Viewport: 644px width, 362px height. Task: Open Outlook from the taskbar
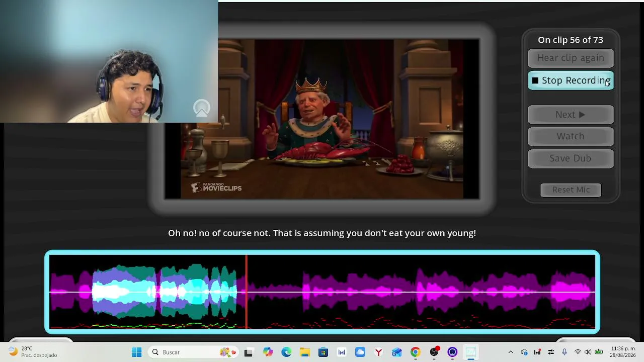[x=397, y=352]
